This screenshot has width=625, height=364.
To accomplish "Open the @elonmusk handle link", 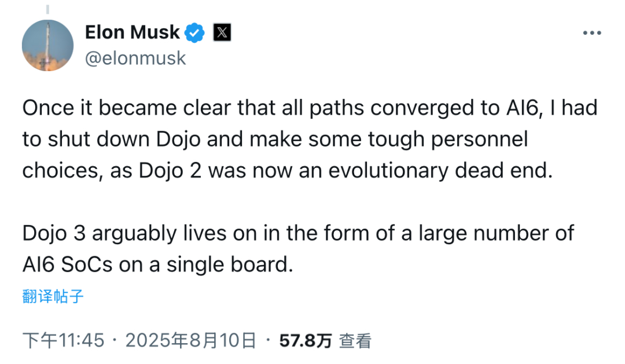I will click(135, 58).
